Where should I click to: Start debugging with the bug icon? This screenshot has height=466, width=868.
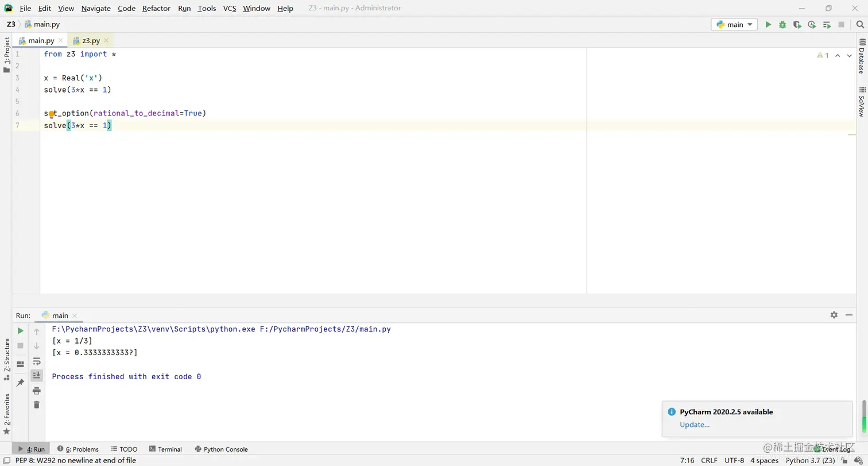click(782, 25)
